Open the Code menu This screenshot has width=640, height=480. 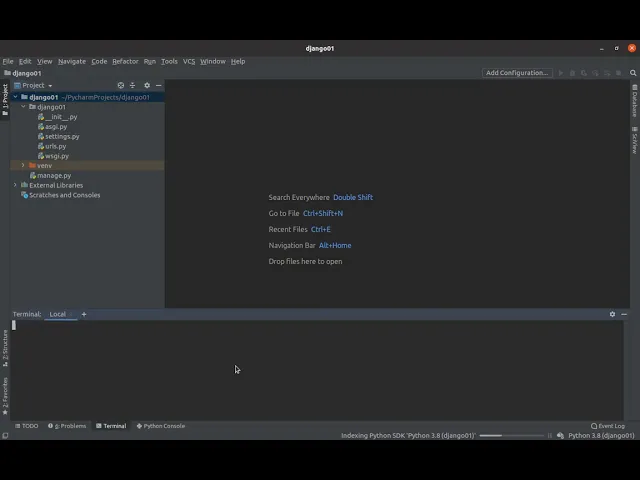click(99, 61)
